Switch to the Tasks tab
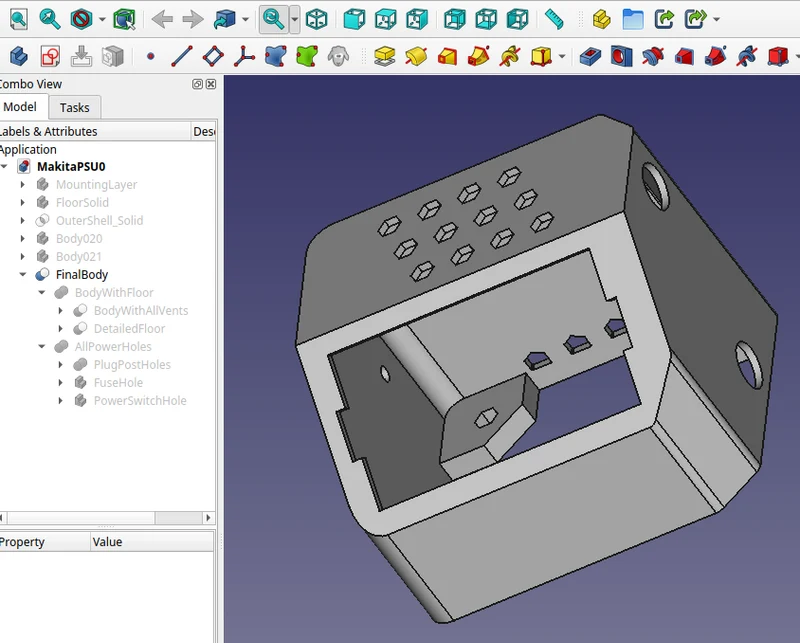Screen dimensions: 800x643 point(74,108)
